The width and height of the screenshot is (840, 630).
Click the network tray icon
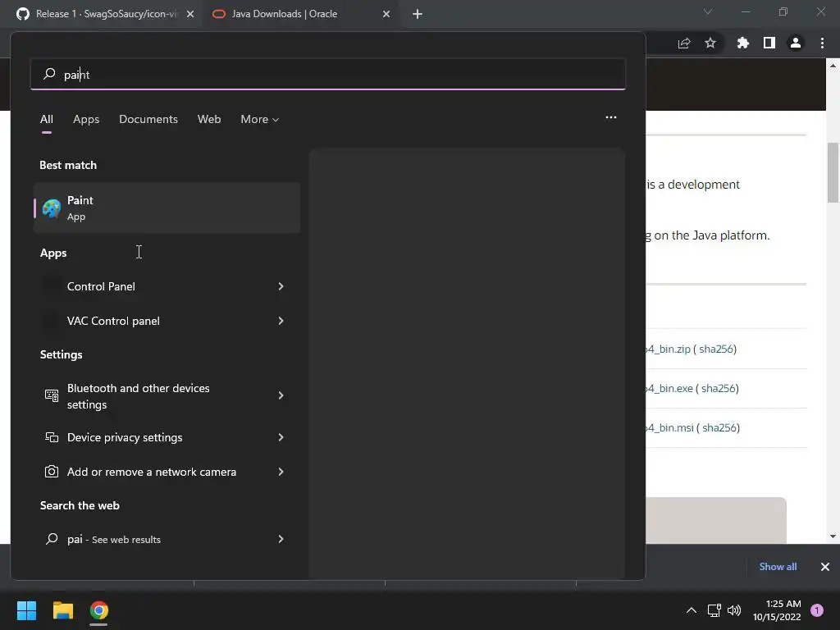(714, 610)
